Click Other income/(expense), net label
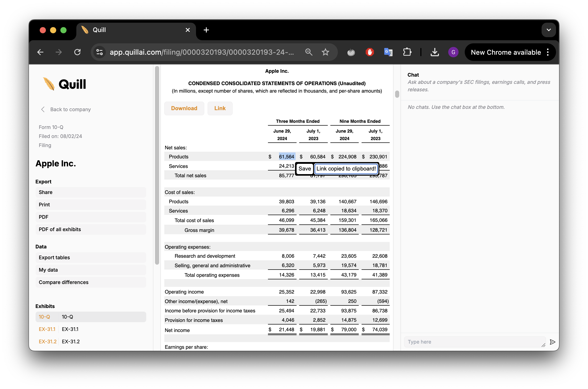Screen dimensions: 588x389 pos(196,302)
